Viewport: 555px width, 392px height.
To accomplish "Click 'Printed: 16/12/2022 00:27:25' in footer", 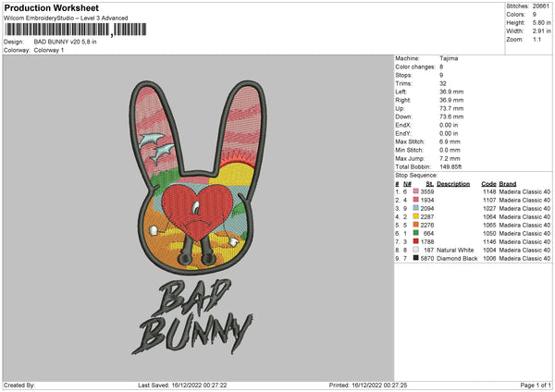I will pyautogui.click(x=368, y=386).
